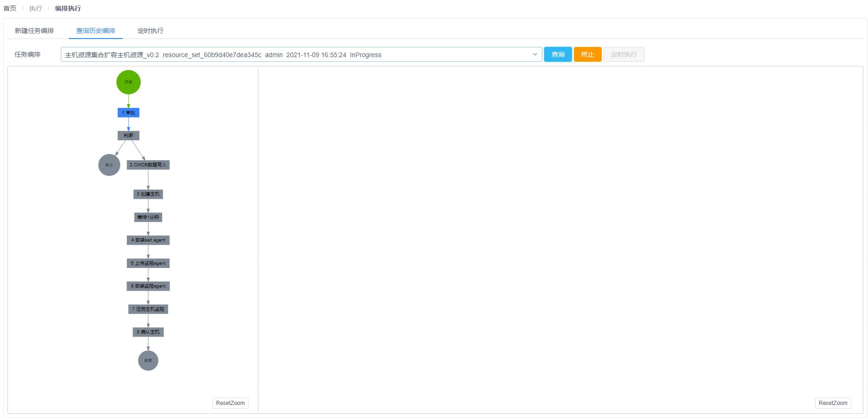Click the blue 查询 button
Screen dimensions: 868x418
pyautogui.click(x=558, y=55)
